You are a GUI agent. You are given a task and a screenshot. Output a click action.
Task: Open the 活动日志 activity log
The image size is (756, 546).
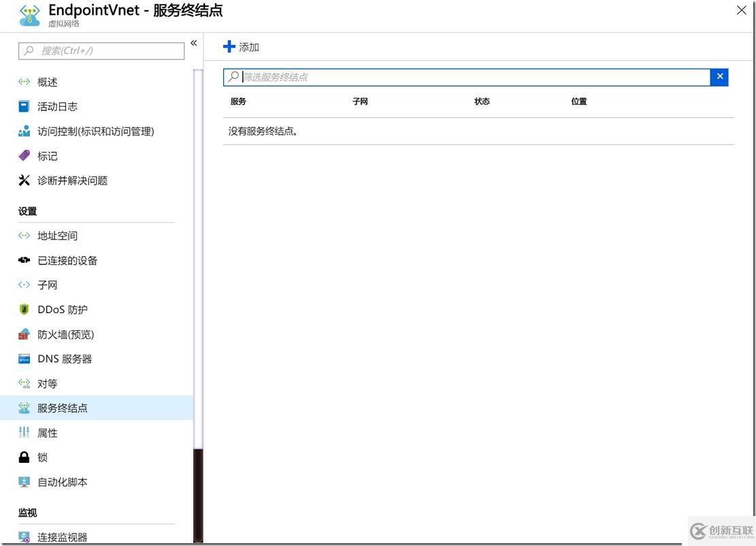(58, 106)
